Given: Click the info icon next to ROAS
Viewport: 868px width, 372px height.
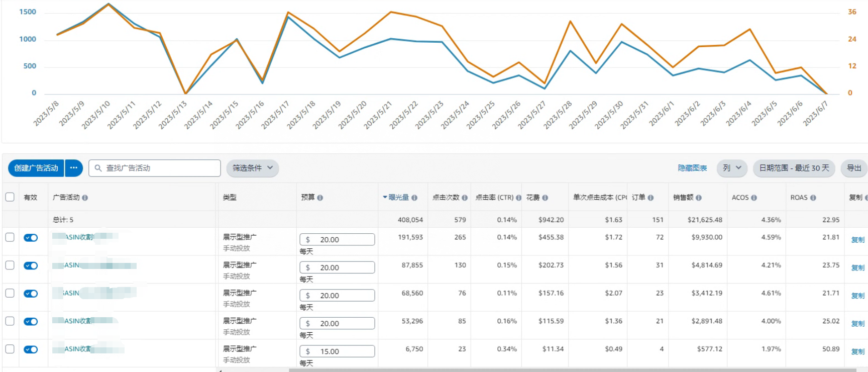Looking at the screenshot, I should pyautogui.click(x=813, y=198).
